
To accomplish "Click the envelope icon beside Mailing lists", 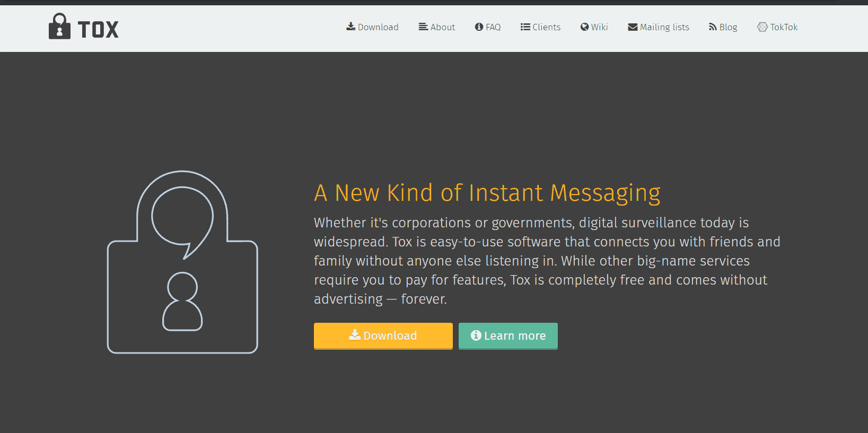I will click(633, 27).
